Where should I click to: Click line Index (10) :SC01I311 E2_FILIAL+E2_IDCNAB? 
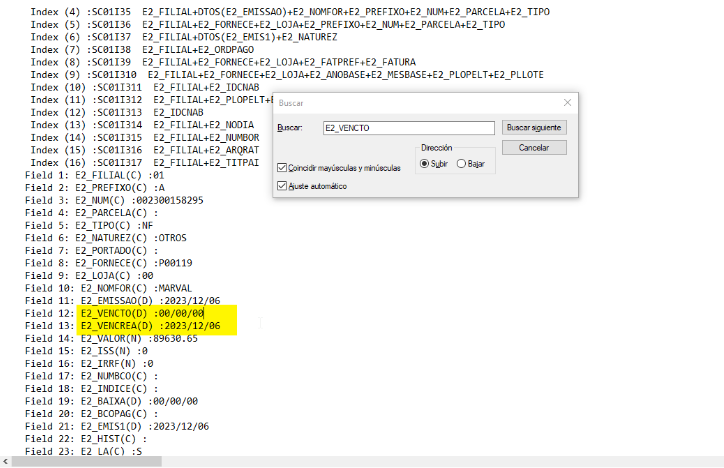[145, 87]
